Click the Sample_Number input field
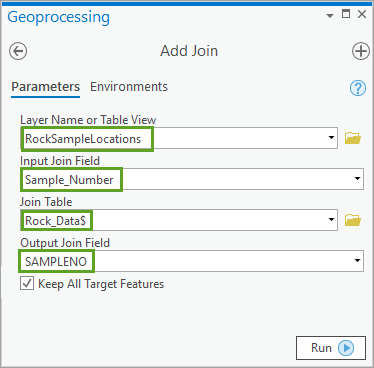The width and height of the screenshot is (374, 368). click(192, 179)
